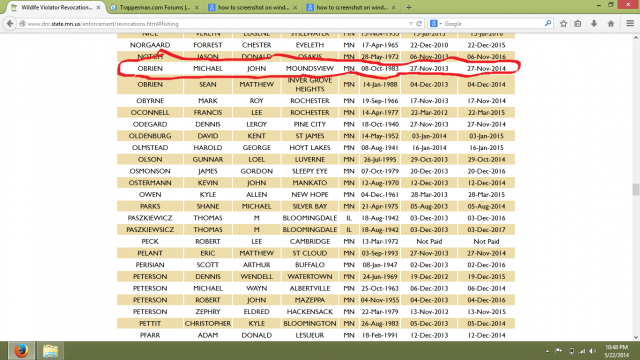The width and height of the screenshot is (640, 360).
Task: Click the Google search input field
Action: (493, 24)
